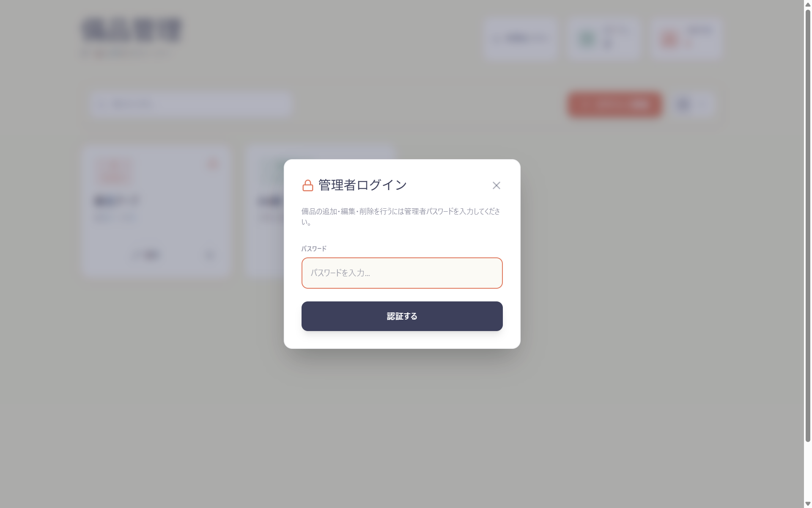
Task: Click the blurred green icon in the header
Action: pos(587,39)
